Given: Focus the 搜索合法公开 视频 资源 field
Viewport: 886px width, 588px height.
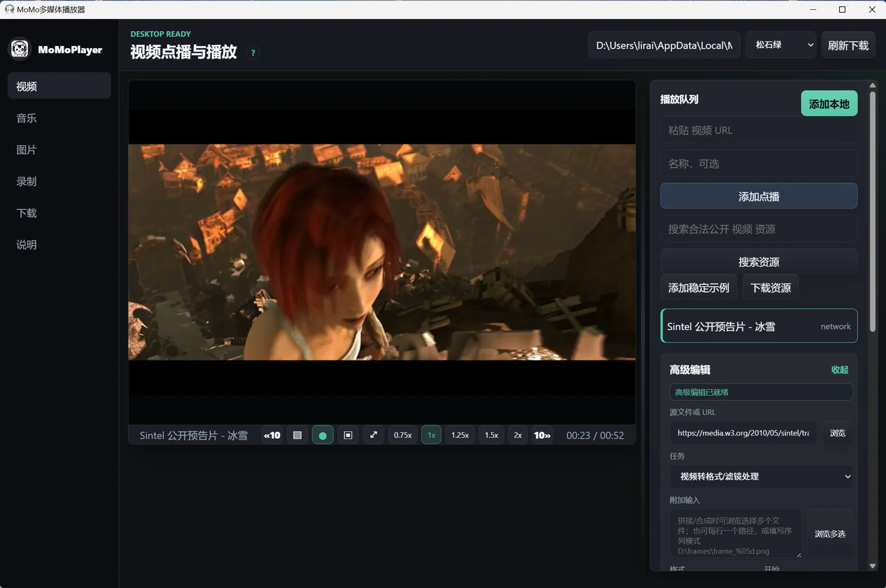Looking at the screenshot, I should tap(758, 229).
